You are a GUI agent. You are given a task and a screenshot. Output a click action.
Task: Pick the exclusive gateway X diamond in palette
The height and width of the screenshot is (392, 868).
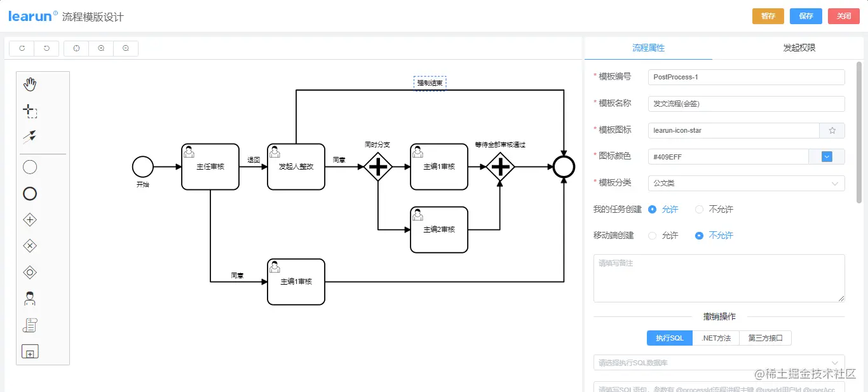tap(30, 246)
